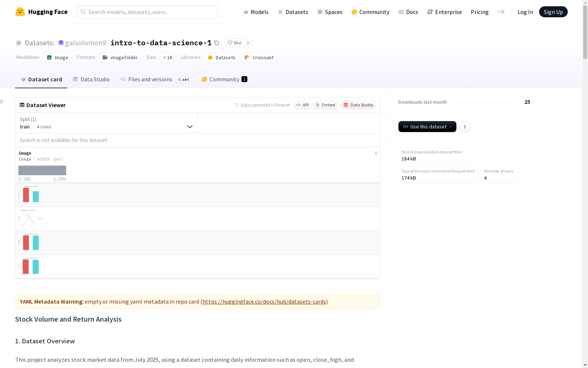Select the Datasets library tag

222,57
